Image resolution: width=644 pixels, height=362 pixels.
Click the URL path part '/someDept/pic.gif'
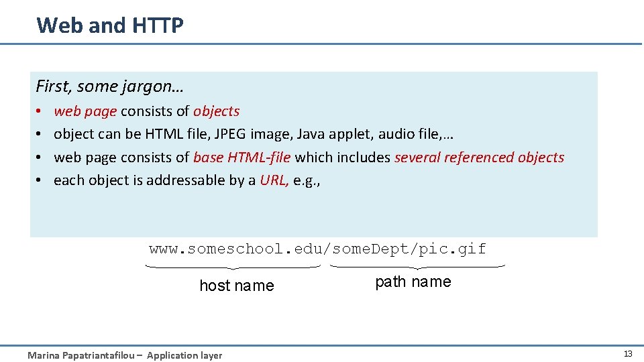click(405, 249)
